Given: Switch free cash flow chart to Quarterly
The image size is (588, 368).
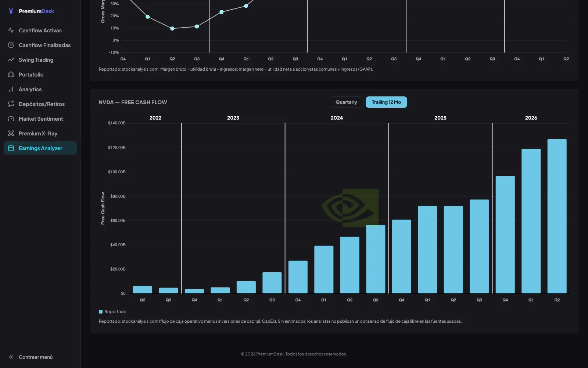Looking at the screenshot, I should pos(346,102).
